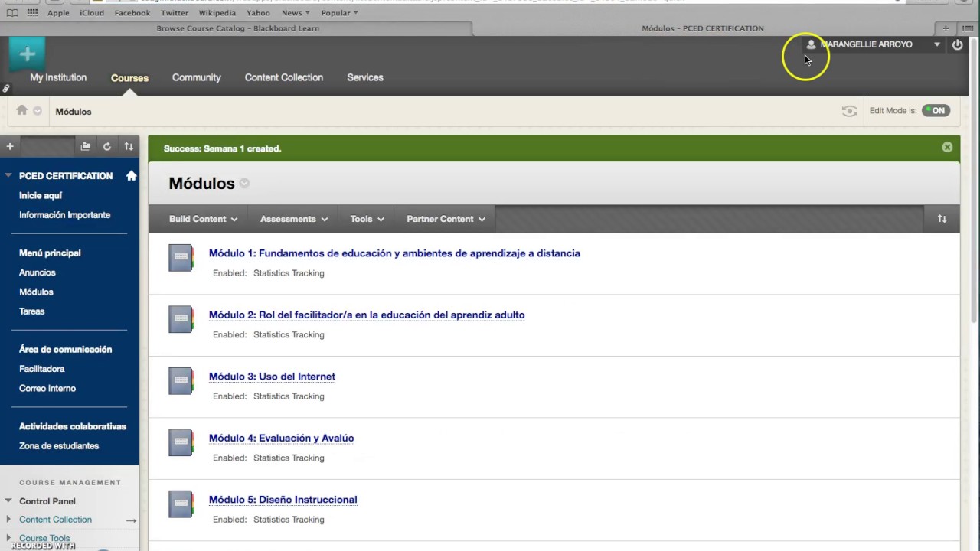Show all tabs icon in tab bar
980x551 pixels.
point(968,28)
